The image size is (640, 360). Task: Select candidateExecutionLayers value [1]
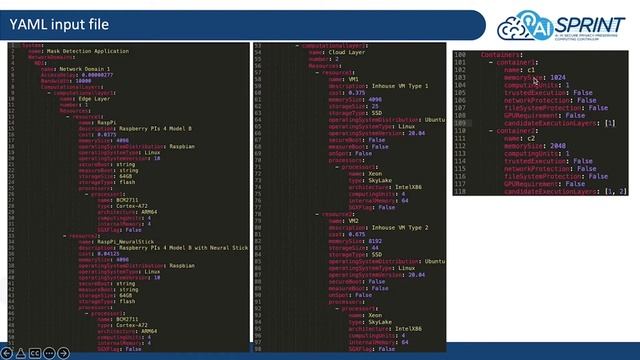pos(610,123)
